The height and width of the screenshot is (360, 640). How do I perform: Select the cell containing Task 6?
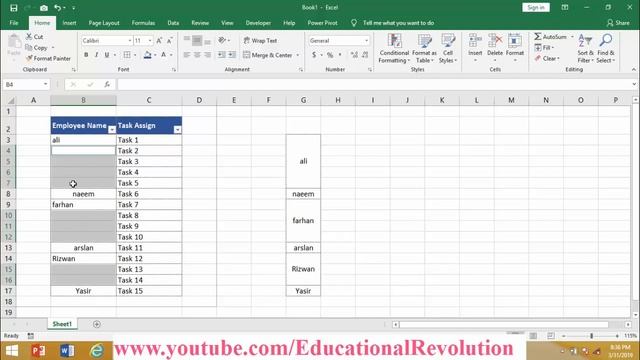coord(149,194)
